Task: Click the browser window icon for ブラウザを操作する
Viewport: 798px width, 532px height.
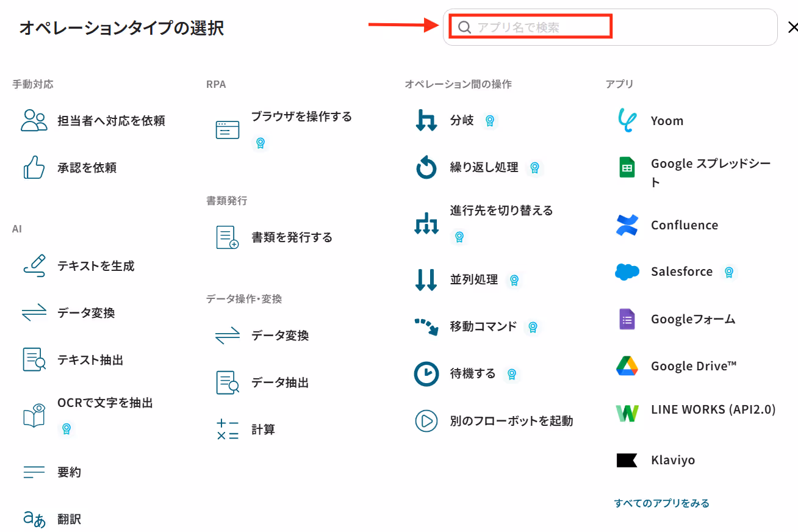Action: point(228,129)
